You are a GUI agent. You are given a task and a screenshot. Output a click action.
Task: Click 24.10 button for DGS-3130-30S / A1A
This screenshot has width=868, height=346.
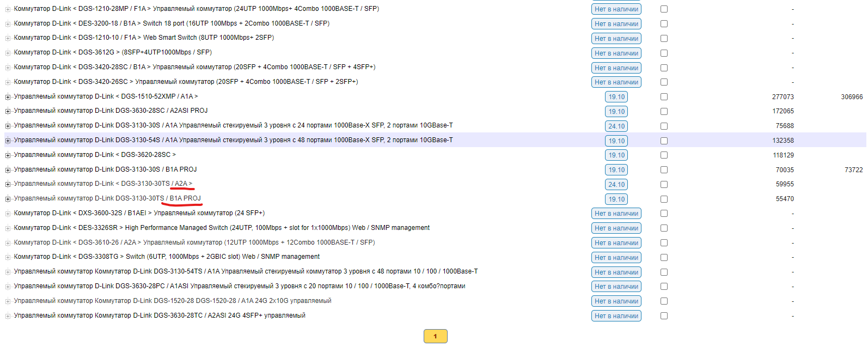[x=616, y=126]
